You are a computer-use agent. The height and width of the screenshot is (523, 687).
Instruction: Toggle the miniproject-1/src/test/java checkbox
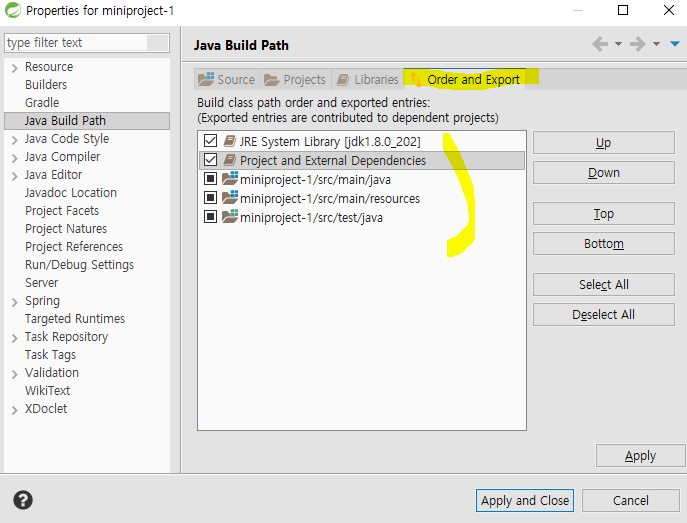point(210,216)
